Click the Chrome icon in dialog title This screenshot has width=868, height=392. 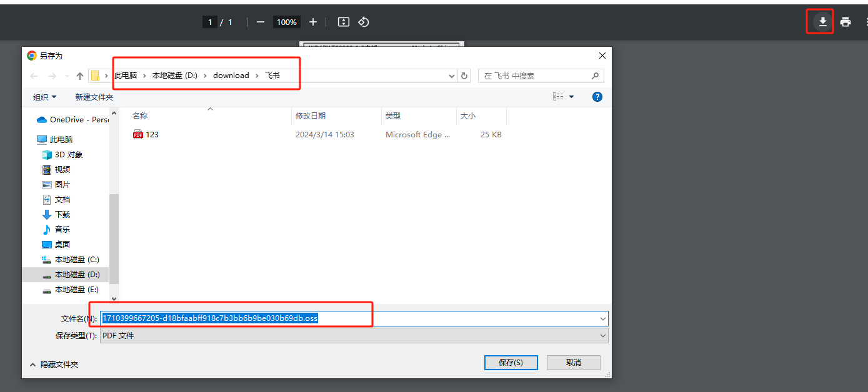coord(31,56)
